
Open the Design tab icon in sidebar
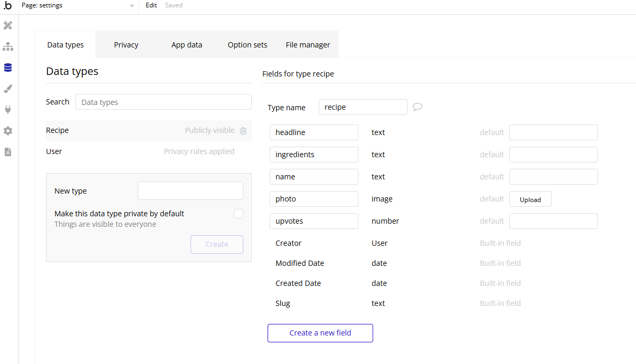[8, 25]
